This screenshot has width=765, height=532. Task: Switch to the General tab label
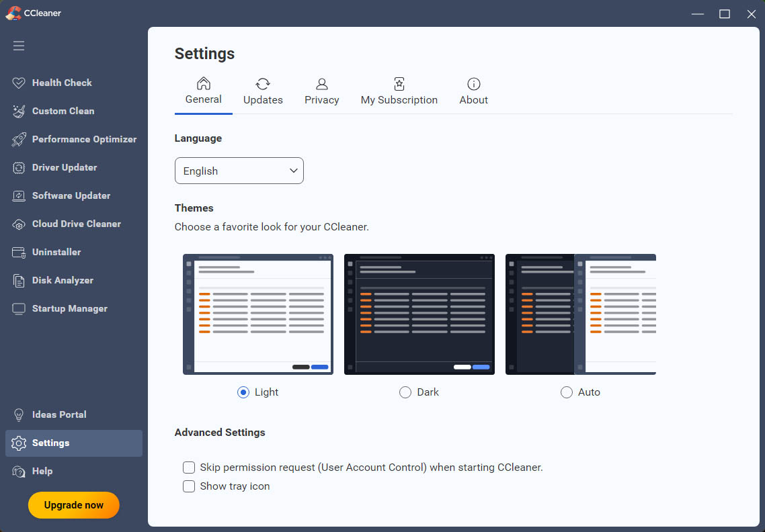(204, 99)
